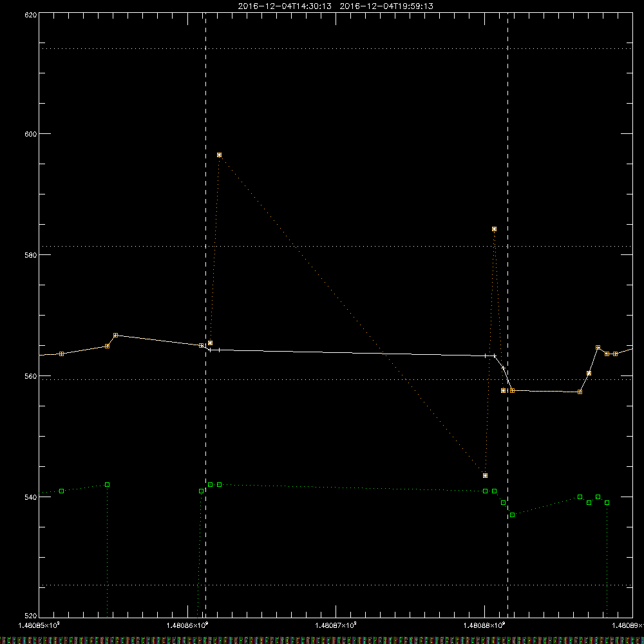Click the 1.48085×10⁹ x-axis label
Screen dimensions: 644x644
coord(39,625)
